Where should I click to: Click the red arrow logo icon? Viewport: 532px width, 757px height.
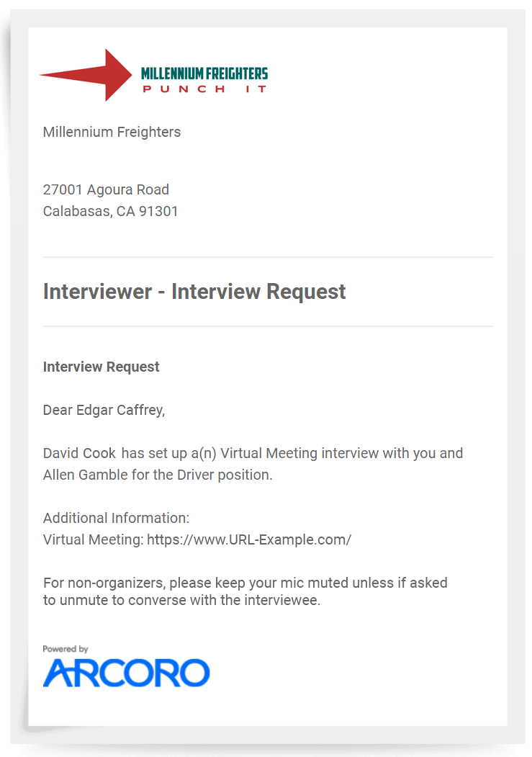(85, 75)
